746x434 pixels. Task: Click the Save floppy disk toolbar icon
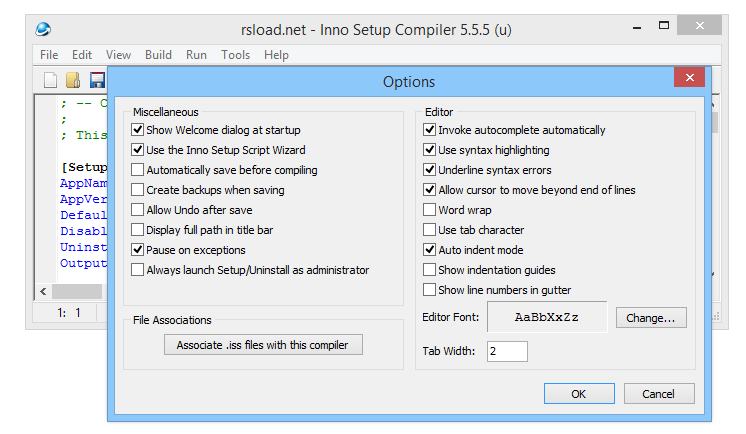(97, 80)
